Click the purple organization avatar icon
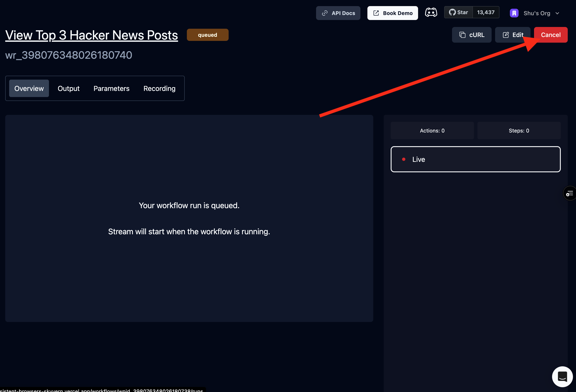The height and width of the screenshot is (392, 576). (514, 13)
